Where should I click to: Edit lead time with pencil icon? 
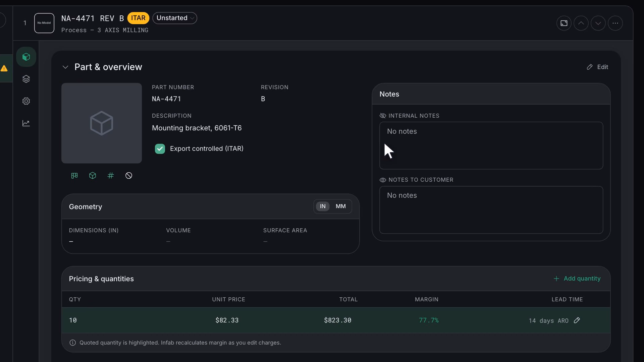577,320
